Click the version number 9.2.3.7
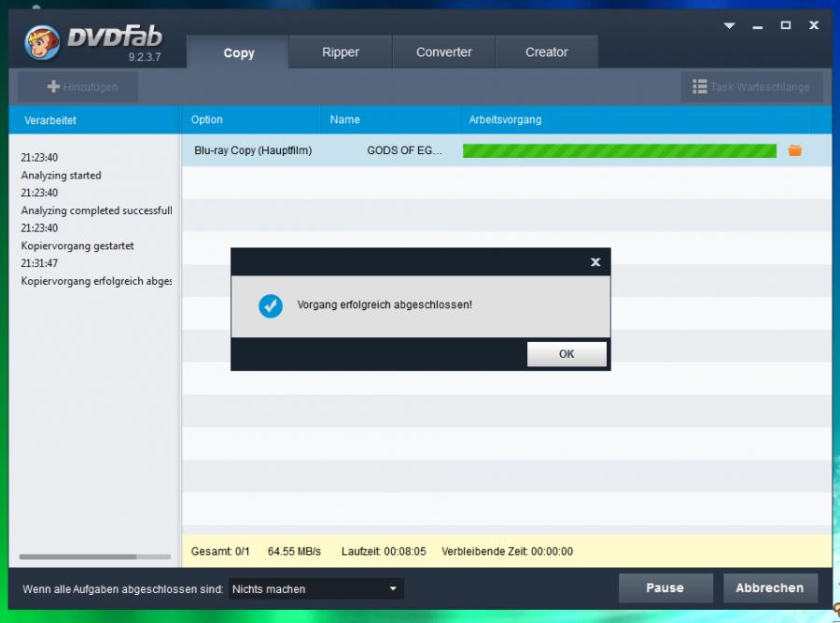 pyautogui.click(x=145, y=57)
